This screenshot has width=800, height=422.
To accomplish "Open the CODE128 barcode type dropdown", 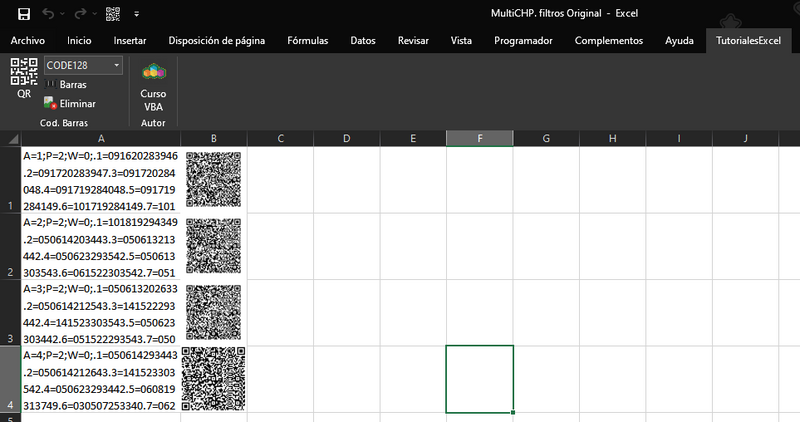I will (116, 65).
